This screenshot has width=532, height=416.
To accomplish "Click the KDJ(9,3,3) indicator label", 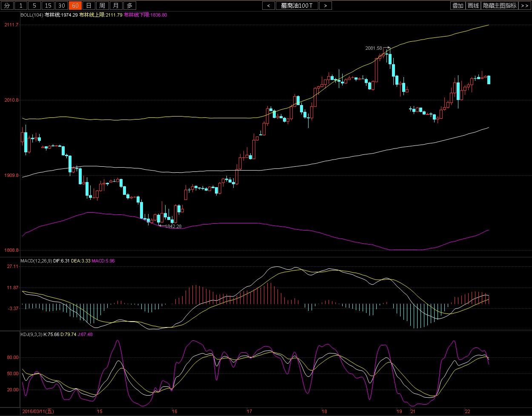I will coord(31,334).
